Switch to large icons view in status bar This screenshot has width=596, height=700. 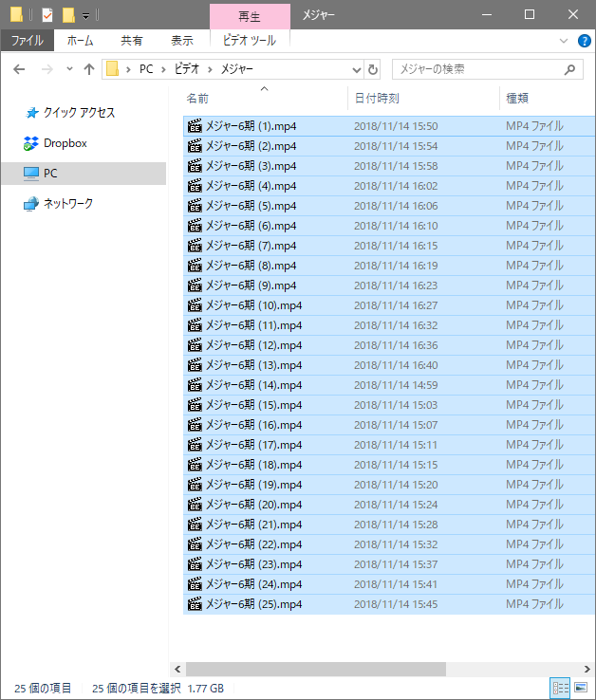tap(580, 688)
